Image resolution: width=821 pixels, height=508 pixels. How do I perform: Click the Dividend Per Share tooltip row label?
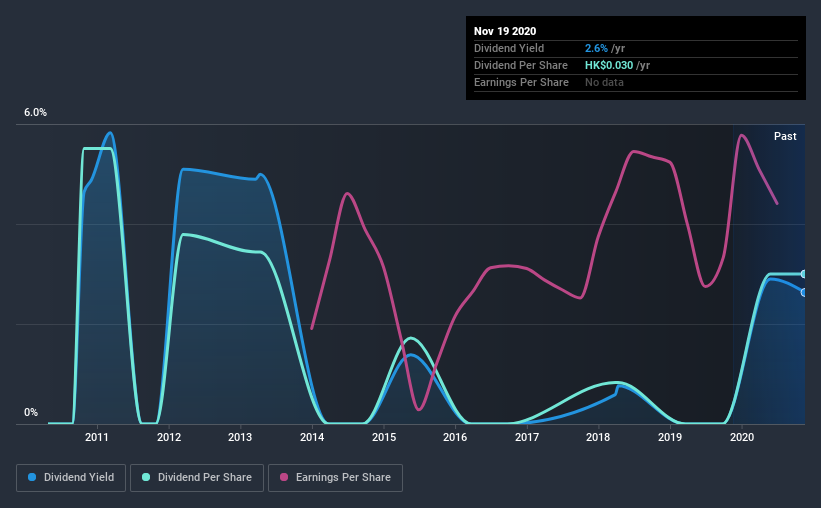click(520, 65)
